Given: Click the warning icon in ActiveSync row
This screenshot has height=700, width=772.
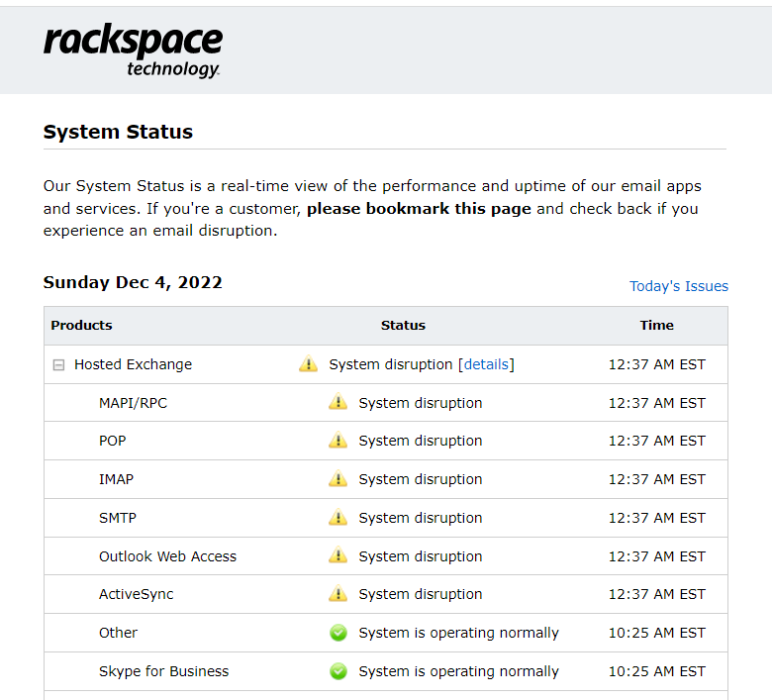Looking at the screenshot, I should coord(338,594).
